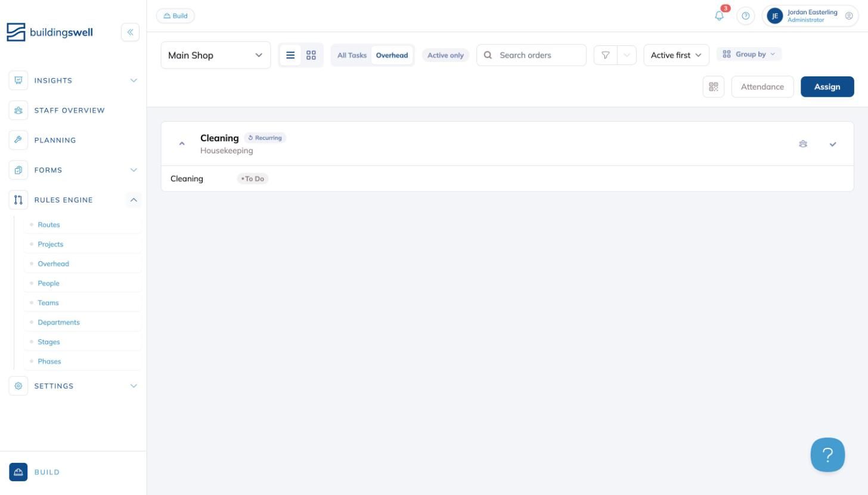The image size is (868, 495).
Task: Click the Build pill in top bar
Action: (x=175, y=16)
